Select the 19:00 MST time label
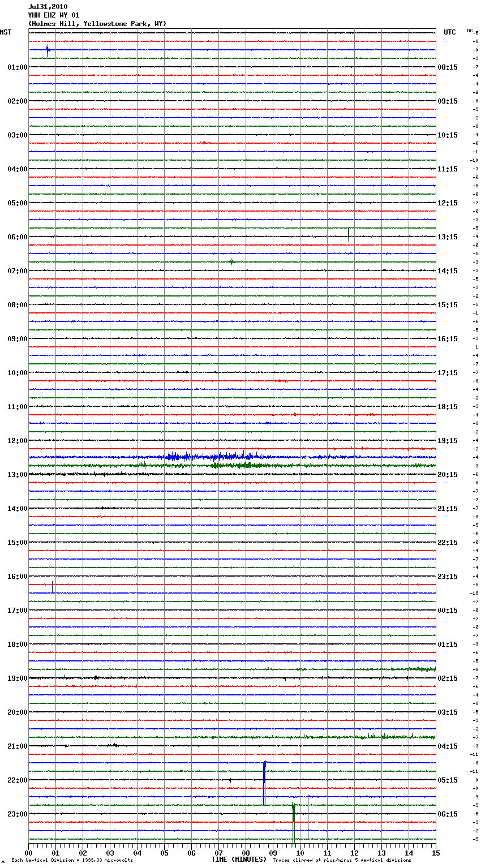The height and width of the screenshot is (868, 481). 17,678
